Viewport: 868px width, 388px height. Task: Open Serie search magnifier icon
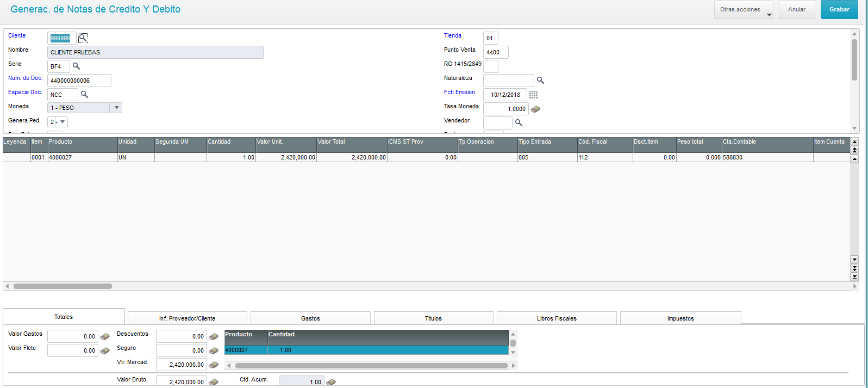76,66
